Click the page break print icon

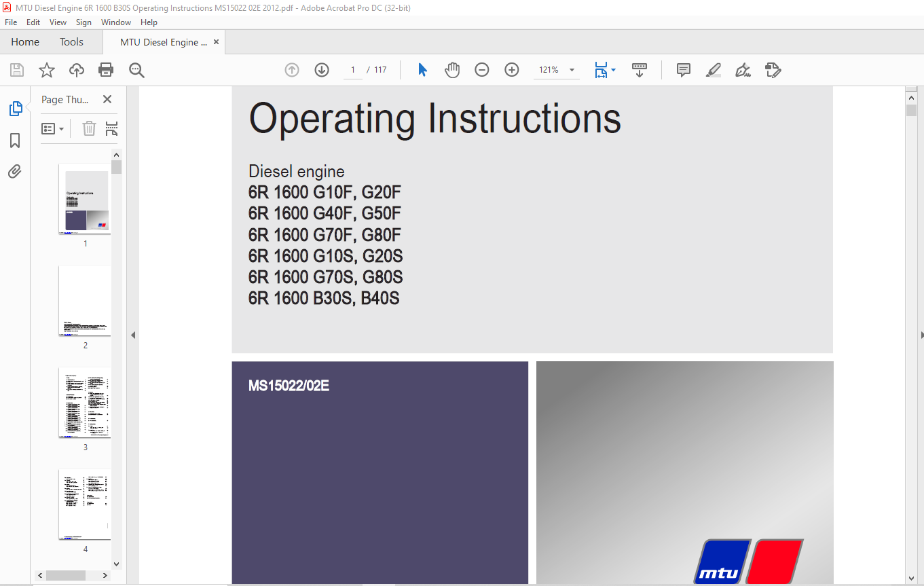[112, 128]
